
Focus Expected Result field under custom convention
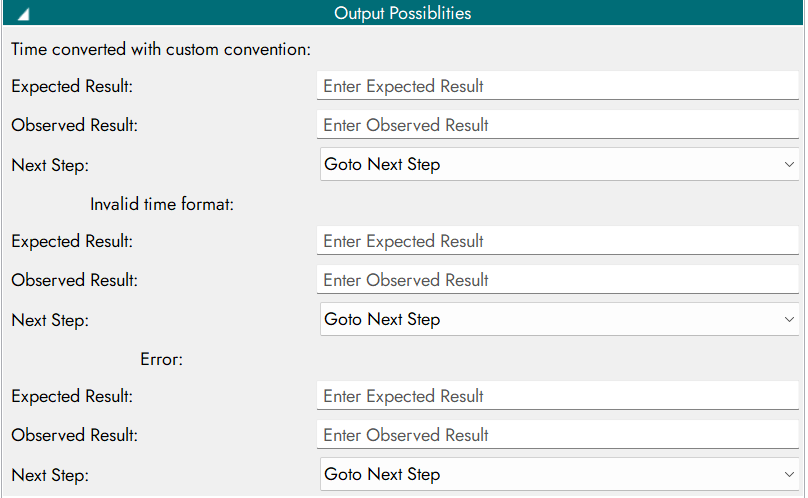click(x=558, y=86)
